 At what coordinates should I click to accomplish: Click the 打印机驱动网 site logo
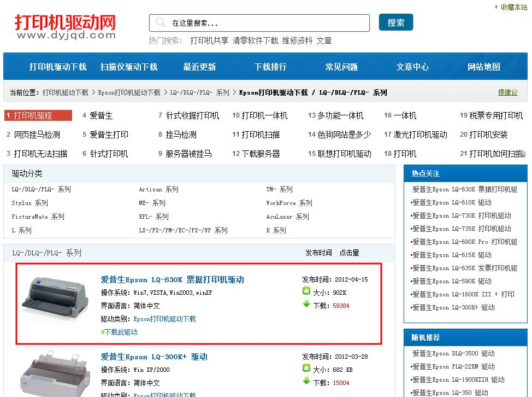pyautogui.click(x=65, y=26)
